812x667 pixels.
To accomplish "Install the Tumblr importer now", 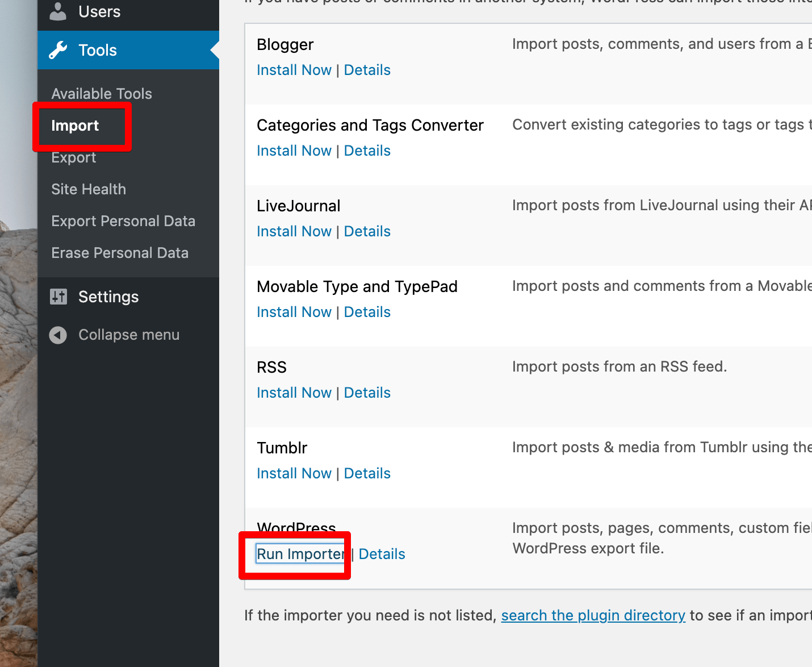I will tap(294, 473).
